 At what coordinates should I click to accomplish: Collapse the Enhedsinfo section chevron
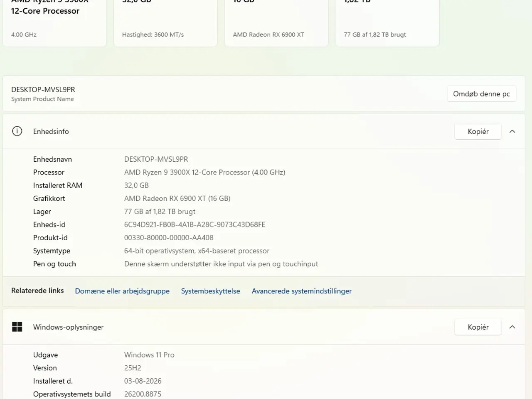coord(512,131)
